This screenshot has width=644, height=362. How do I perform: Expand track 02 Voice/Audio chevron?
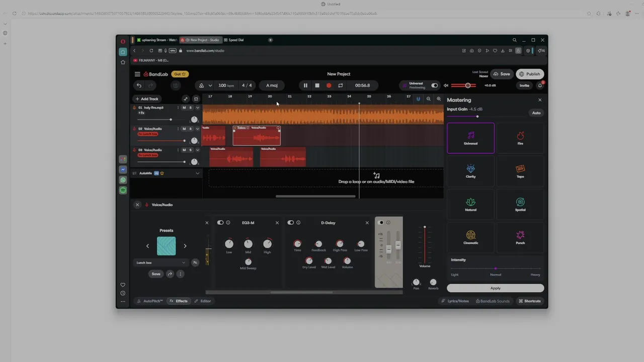coord(197,129)
